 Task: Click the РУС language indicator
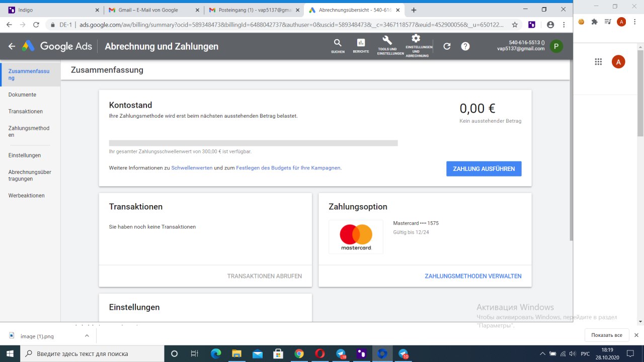pos(585,354)
